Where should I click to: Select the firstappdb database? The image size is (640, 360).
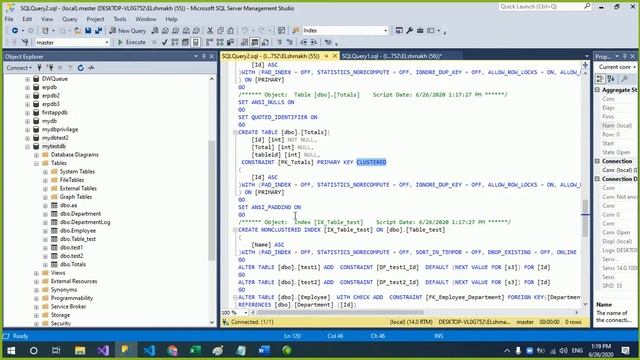55,113
